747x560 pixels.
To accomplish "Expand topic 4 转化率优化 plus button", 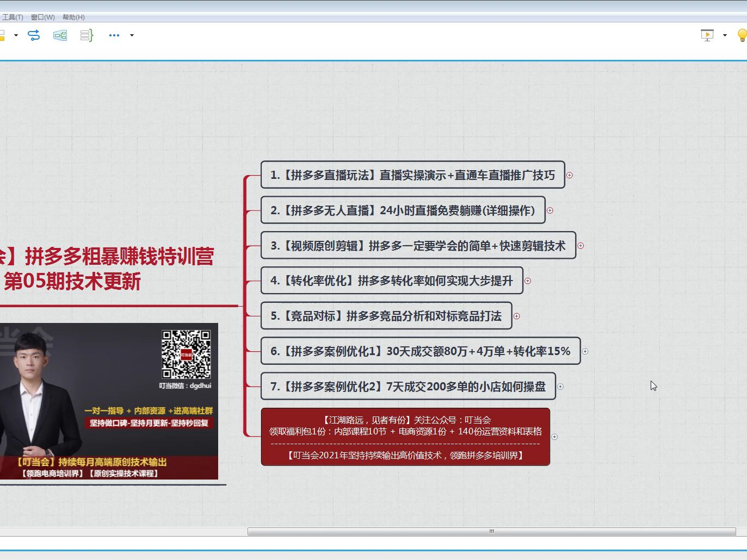I will 528,281.
